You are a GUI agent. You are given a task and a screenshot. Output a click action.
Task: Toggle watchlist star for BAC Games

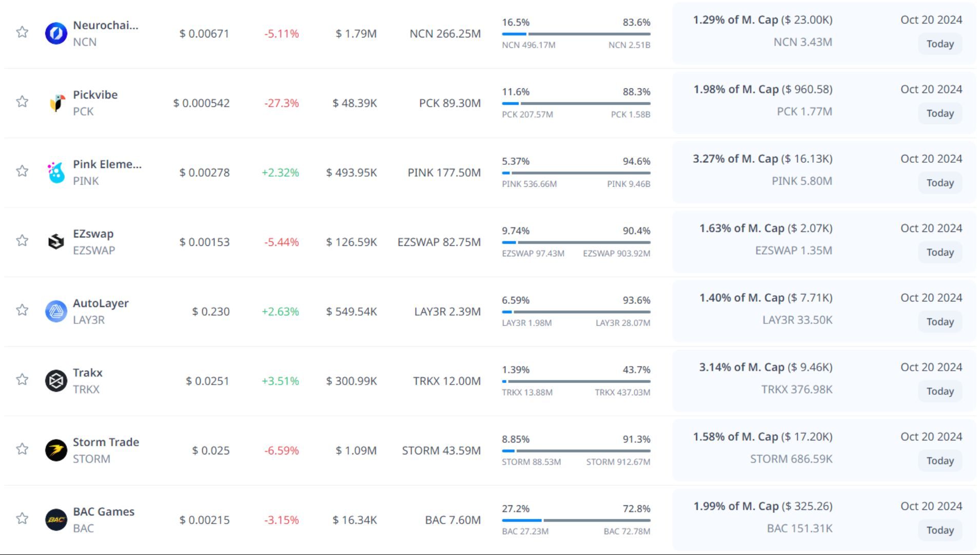[22, 519]
